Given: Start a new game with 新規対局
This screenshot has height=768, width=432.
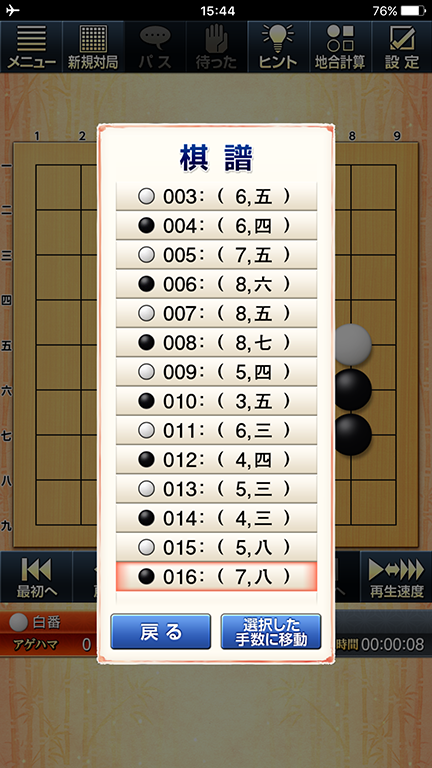Looking at the screenshot, I should (93, 47).
